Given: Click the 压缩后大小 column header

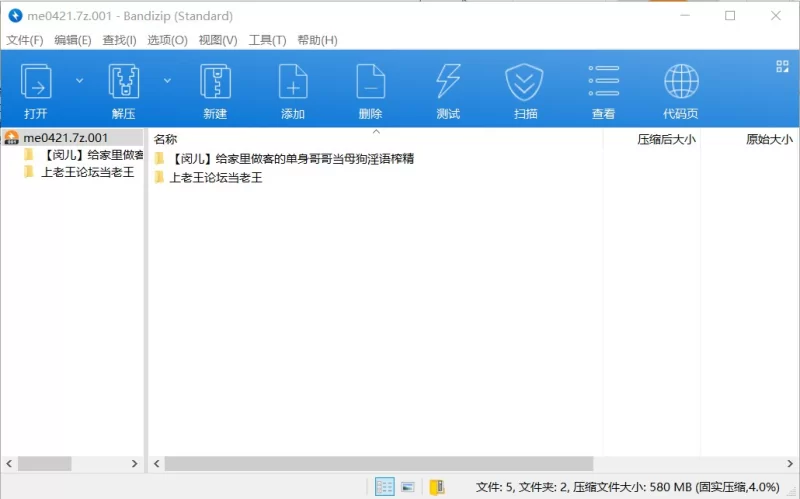Looking at the screenshot, I should 666,140.
